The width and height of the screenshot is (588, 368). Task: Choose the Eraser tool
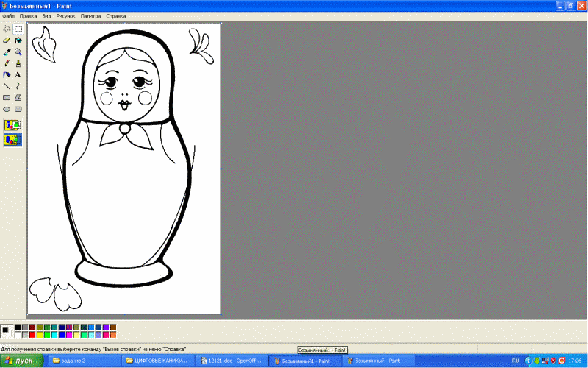click(x=7, y=40)
